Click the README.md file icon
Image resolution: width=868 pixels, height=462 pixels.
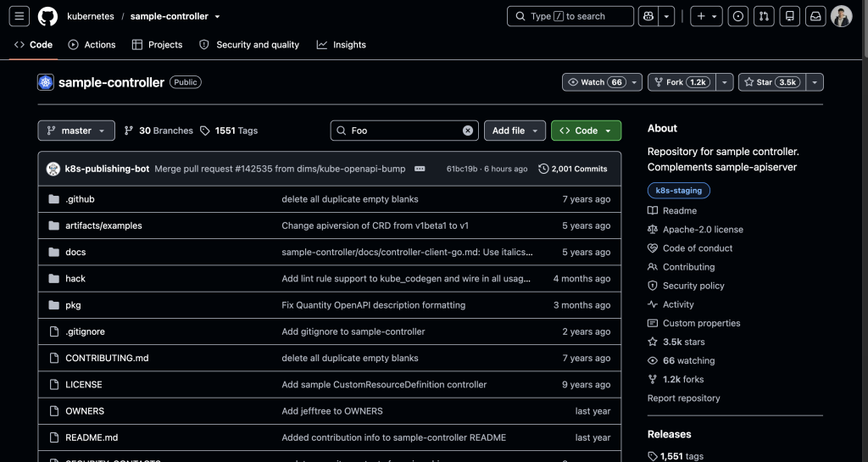coord(53,437)
